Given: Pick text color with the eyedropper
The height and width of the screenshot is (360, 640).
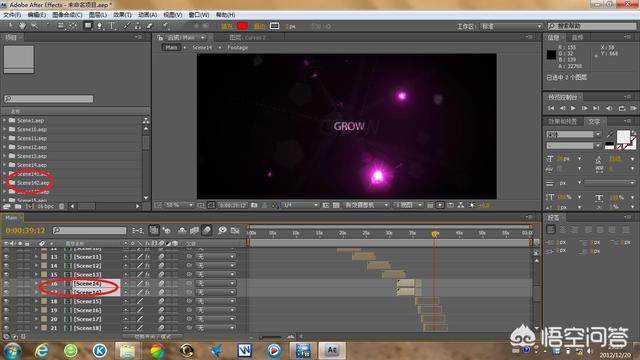Looking at the screenshot, I should coord(609,134).
